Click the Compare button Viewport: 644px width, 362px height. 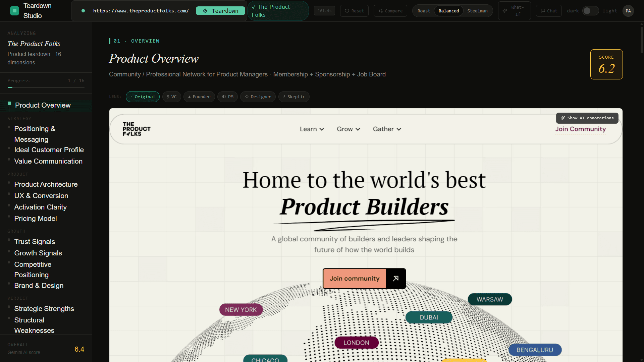click(390, 11)
